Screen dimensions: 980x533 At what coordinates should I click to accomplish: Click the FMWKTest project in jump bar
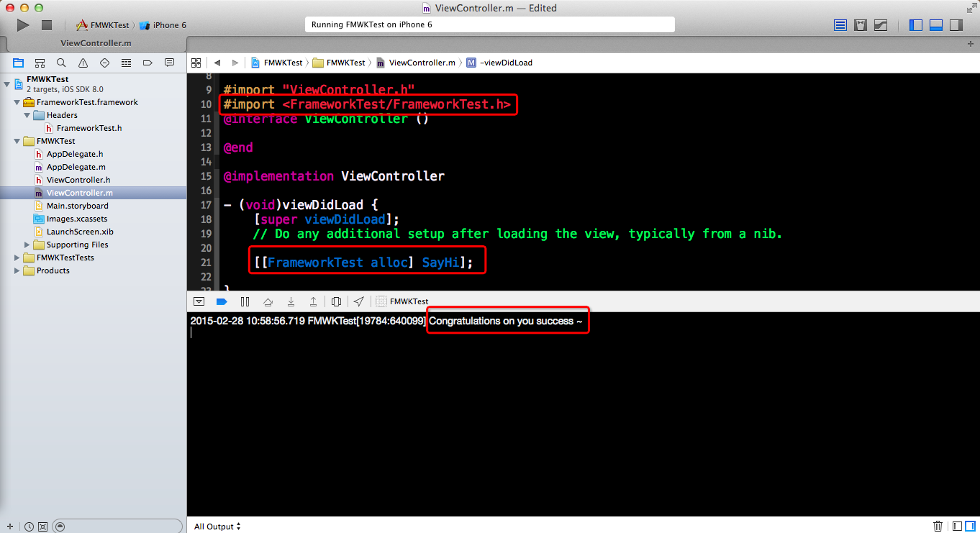point(277,63)
